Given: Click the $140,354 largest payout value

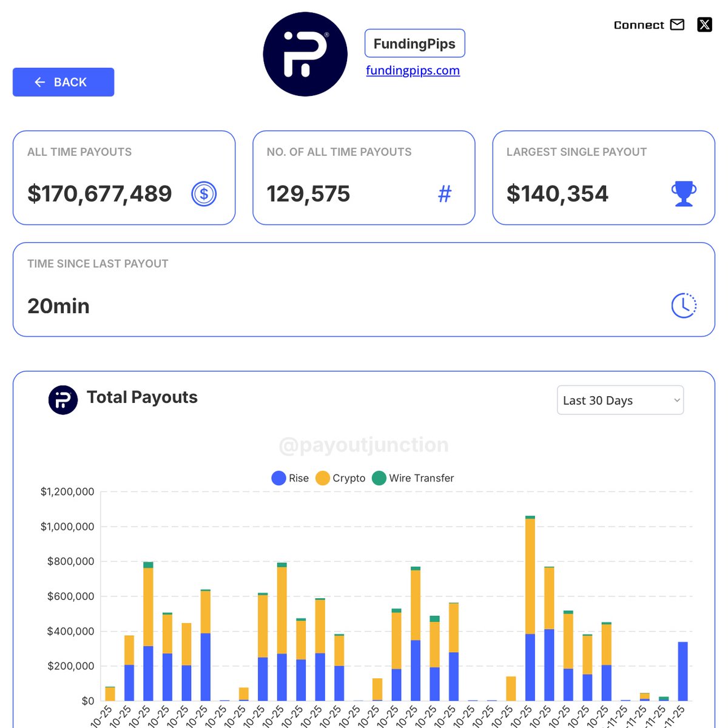Looking at the screenshot, I should [557, 194].
